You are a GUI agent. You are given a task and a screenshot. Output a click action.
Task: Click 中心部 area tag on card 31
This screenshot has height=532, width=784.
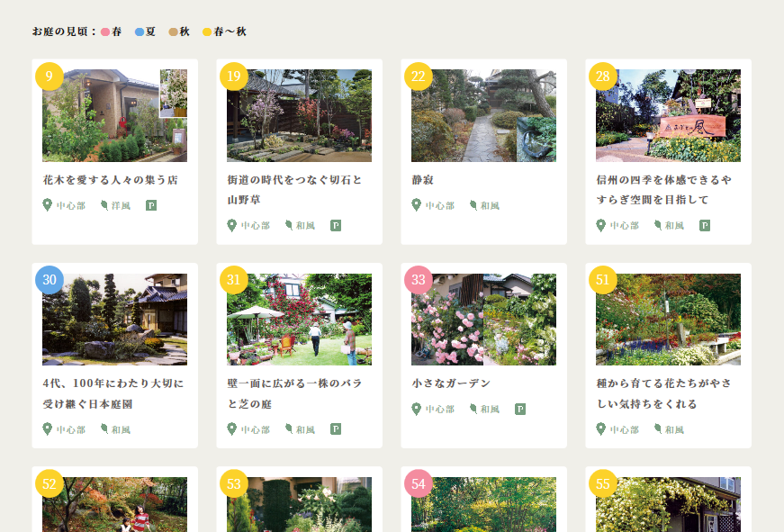256,429
